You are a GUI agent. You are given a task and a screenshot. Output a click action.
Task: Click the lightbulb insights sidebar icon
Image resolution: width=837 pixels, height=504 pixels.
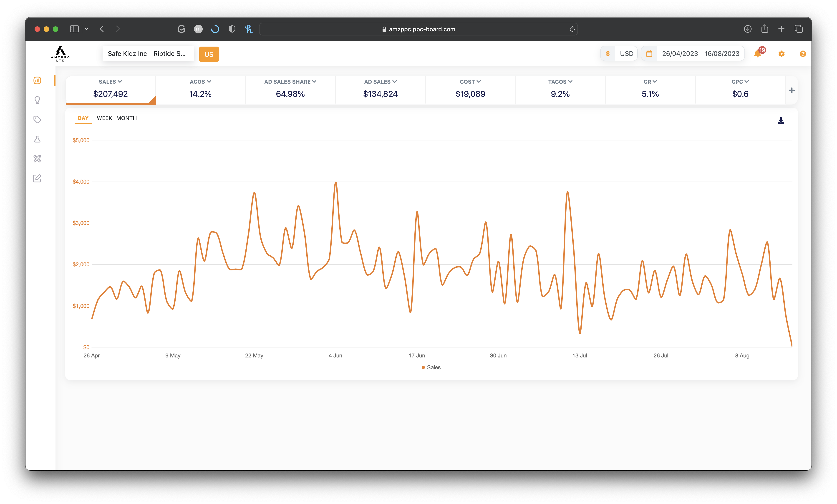tap(37, 100)
